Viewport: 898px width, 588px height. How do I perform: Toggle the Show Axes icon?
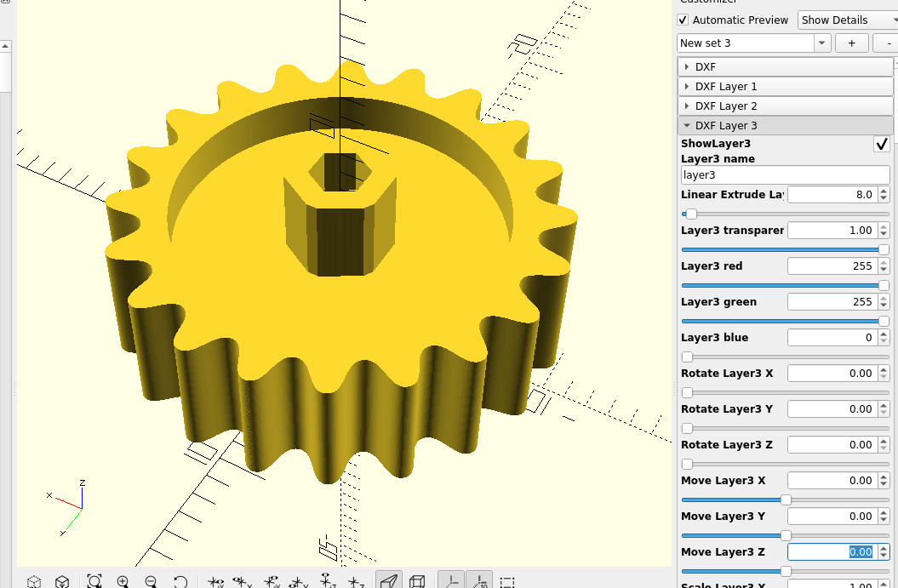click(451, 581)
